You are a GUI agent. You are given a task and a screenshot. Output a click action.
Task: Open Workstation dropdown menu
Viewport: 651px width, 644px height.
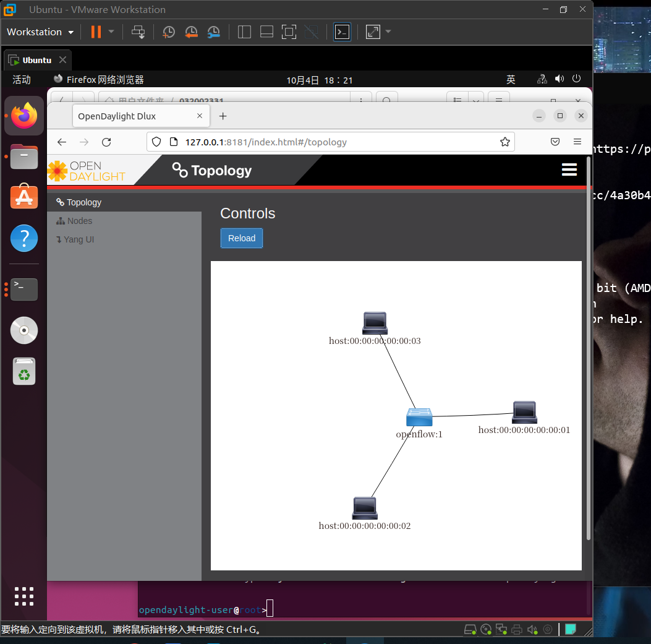point(40,32)
